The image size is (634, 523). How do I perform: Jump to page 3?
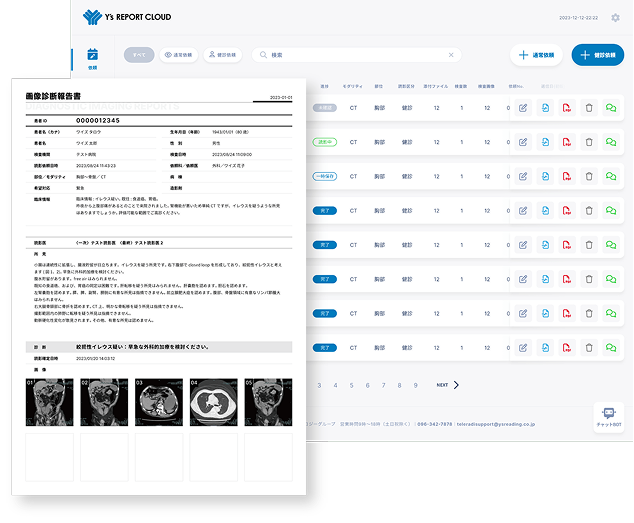319,385
